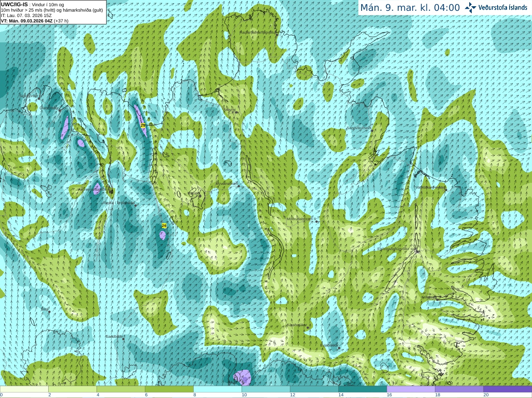Click the Veðurstofa Íslands logo
Viewport: 532px width, 398px height.
496,7
